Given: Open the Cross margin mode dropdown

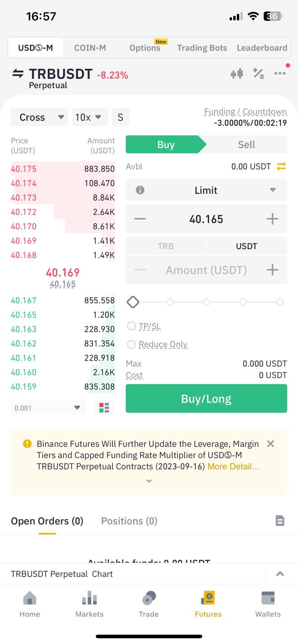Looking at the screenshot, I should (x=39, y=117).
